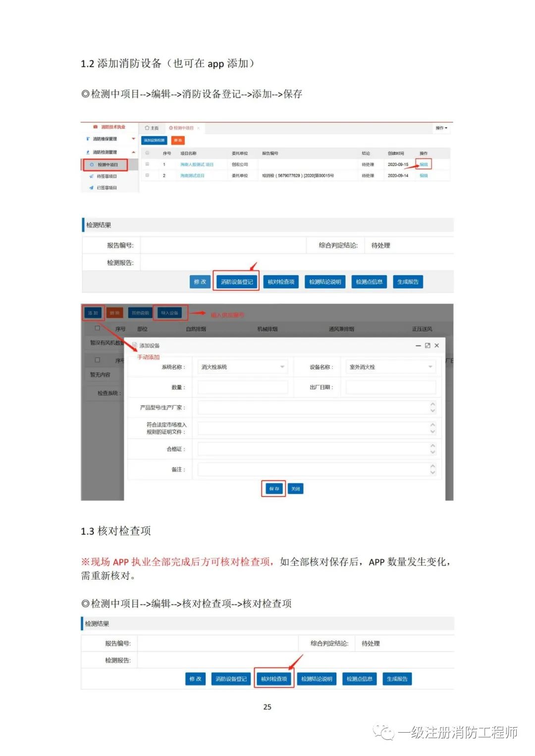The width and height of the screenshot is (535, 756).
Task: Open the 待签章项目 sidebar item
Action: click(x=107, y=176)
